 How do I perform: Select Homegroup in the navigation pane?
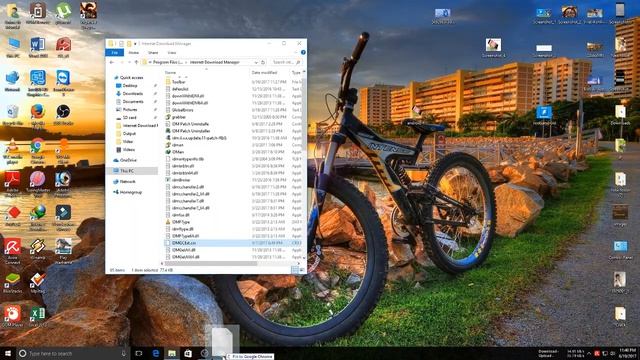click(x=131, y=192)
